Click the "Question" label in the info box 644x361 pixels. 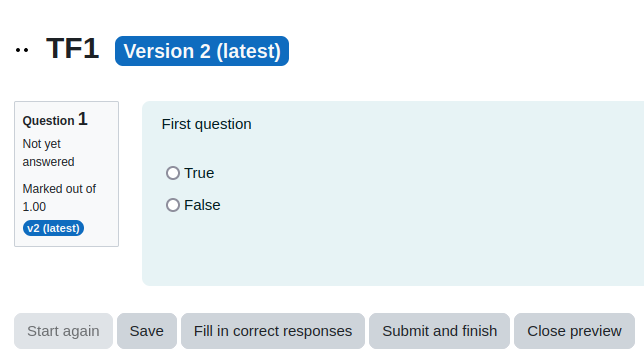[48, 121]
